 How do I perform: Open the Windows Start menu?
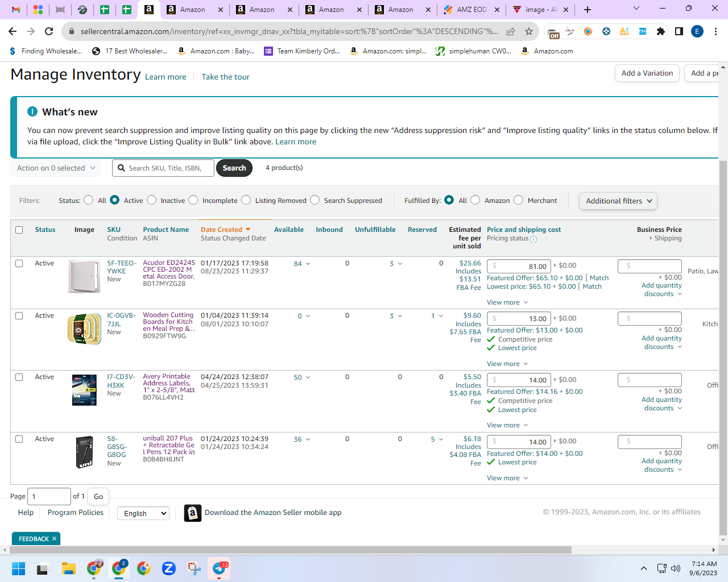point(18,568)
